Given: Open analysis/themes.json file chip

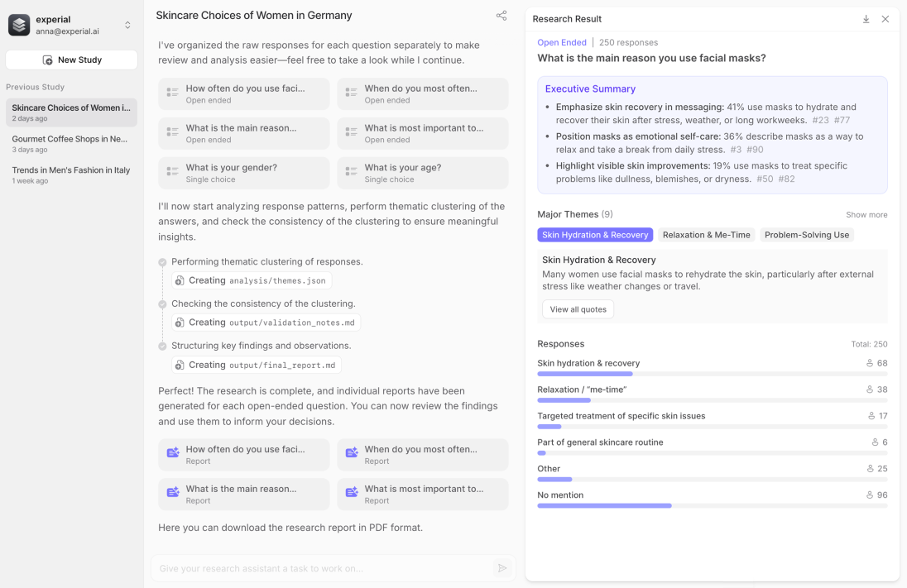Looking at the screenshot, I should pos(252,280).
